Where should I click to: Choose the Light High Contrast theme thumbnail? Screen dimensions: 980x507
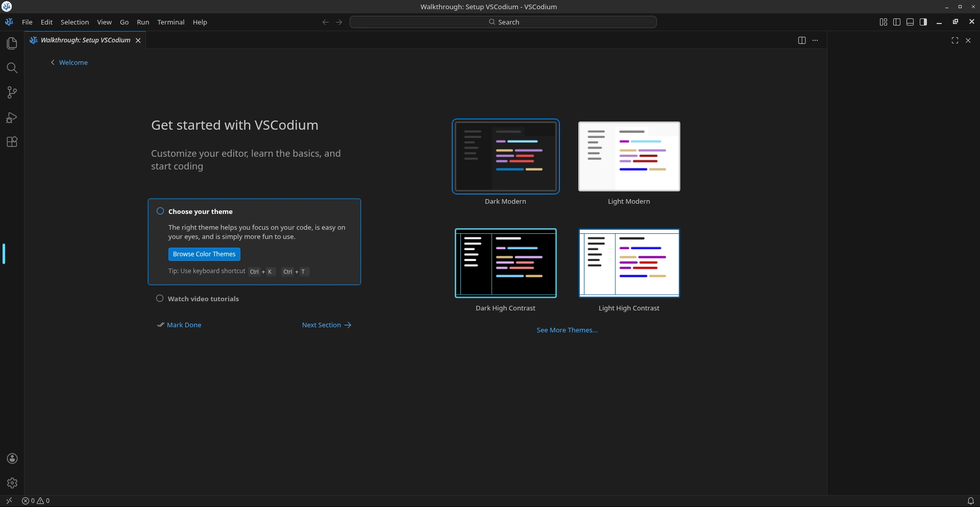(629, 263)
